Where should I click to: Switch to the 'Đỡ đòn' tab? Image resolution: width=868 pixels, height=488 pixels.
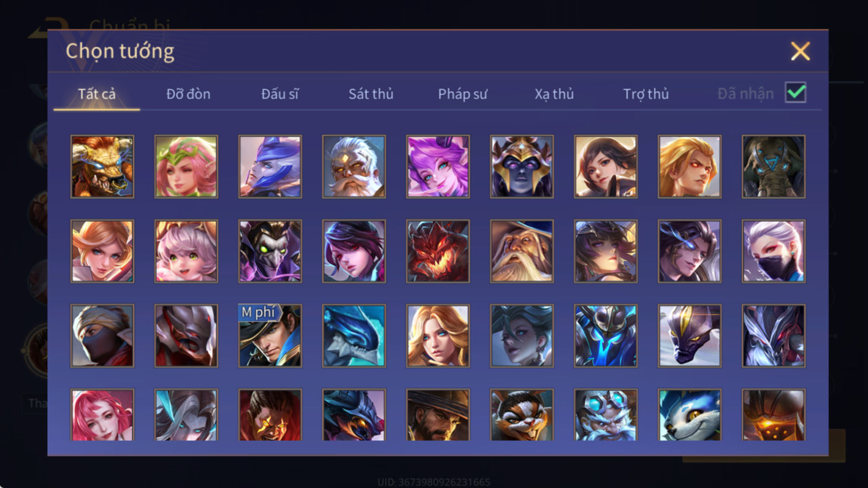point(188,94)
